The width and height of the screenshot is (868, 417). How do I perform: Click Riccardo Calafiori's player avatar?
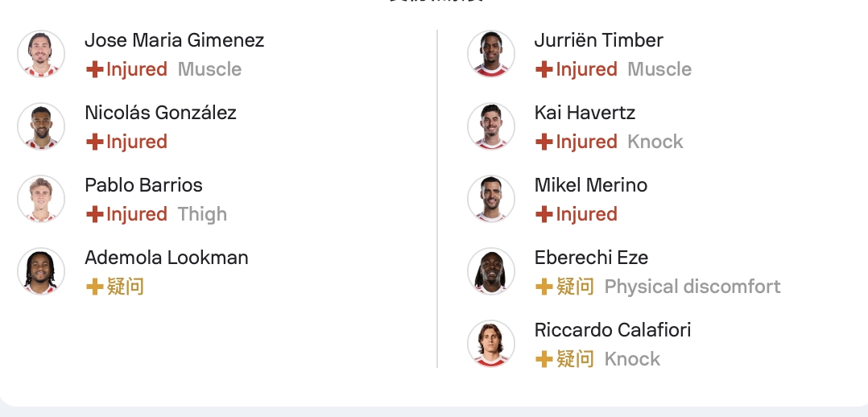(x=491, y=344)
